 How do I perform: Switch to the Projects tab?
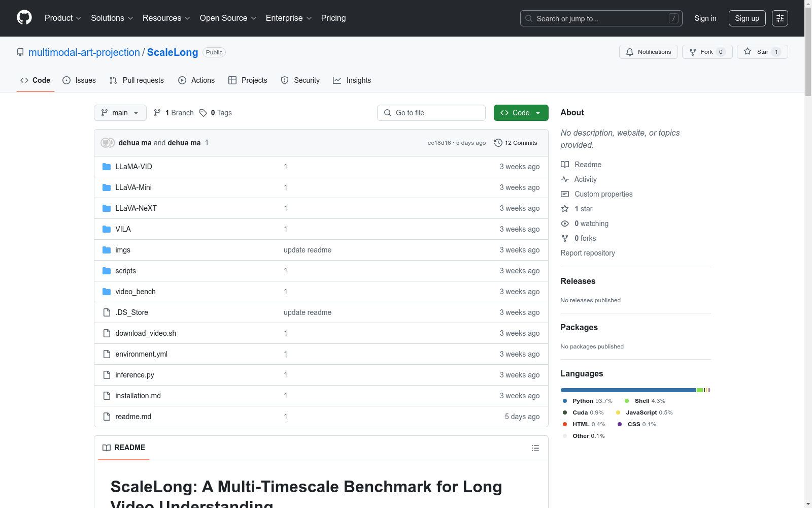[x=248, y=80]
